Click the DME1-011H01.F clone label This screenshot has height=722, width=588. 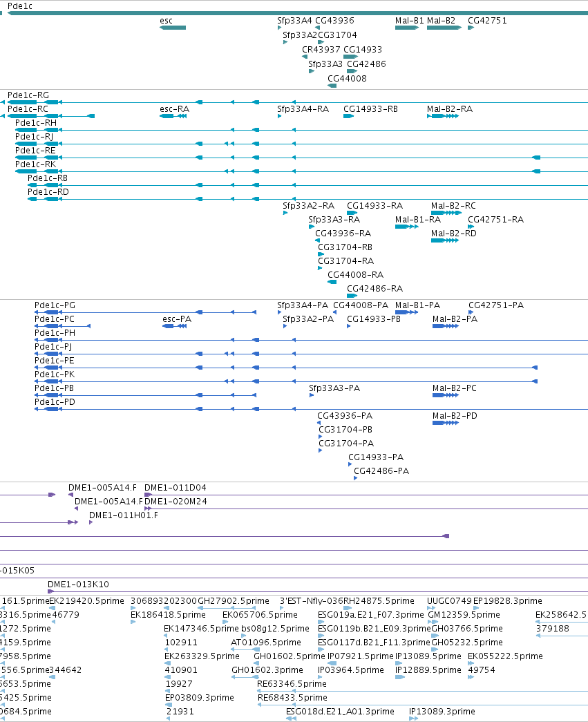[x=124, y=515]
